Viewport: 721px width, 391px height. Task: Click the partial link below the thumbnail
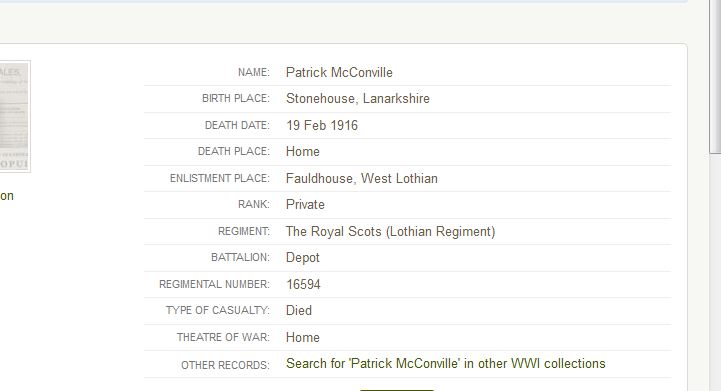click(x=7, y=196)
